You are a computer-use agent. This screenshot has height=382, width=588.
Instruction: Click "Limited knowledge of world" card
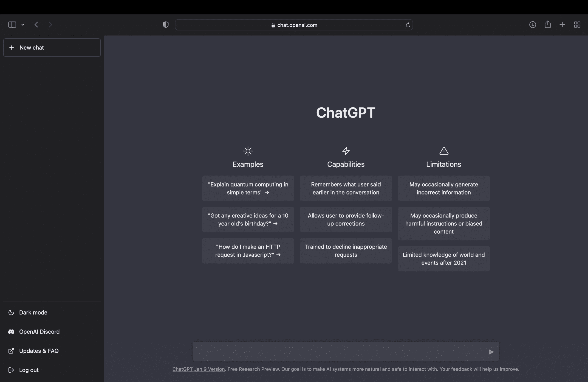pos(444,259)
